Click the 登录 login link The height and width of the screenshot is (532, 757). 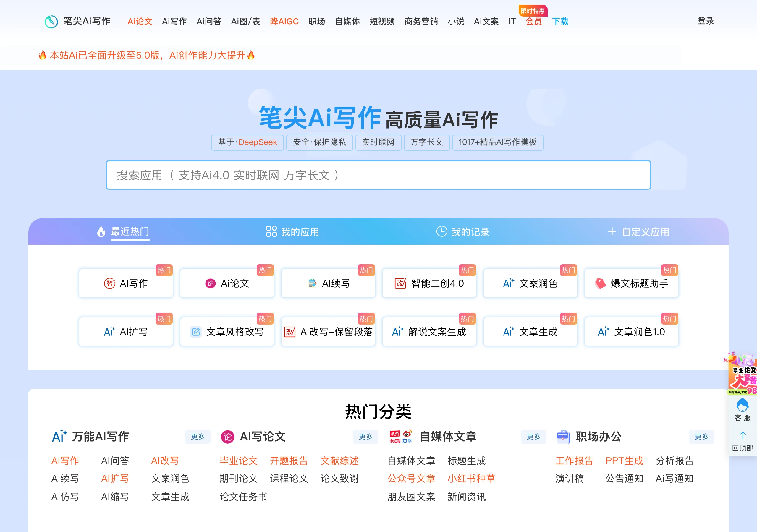[706, 21]
